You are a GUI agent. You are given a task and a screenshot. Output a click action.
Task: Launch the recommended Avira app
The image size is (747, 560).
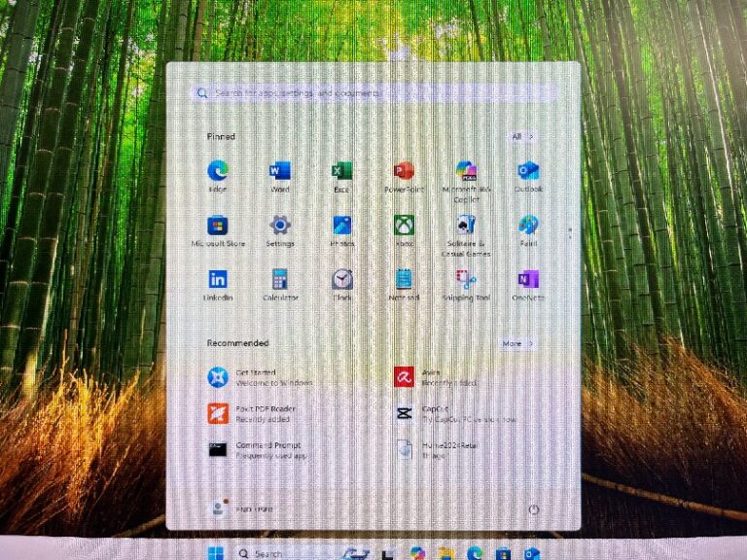coord(404,377)
